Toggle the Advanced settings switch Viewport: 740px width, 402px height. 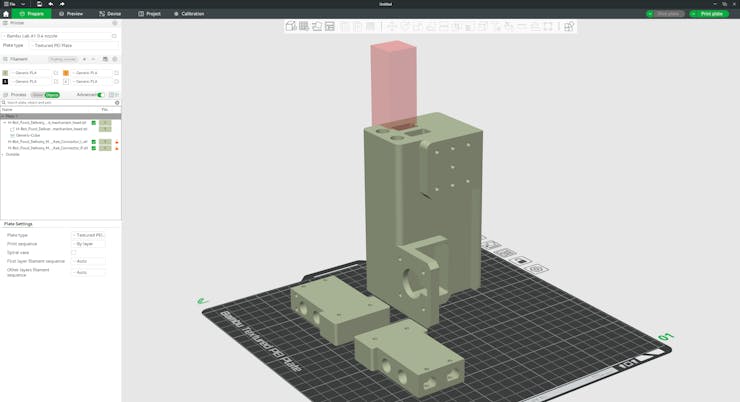(x=100, y=95)
